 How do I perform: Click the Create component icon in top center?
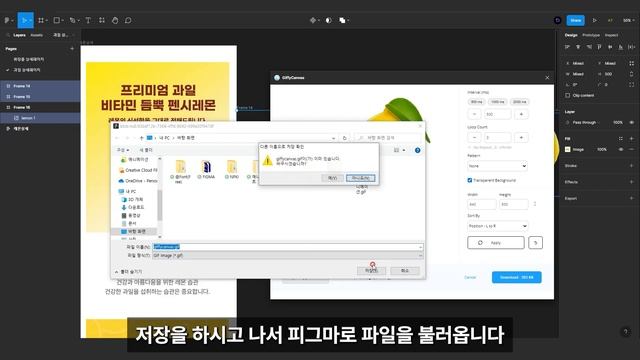[313, 20]
